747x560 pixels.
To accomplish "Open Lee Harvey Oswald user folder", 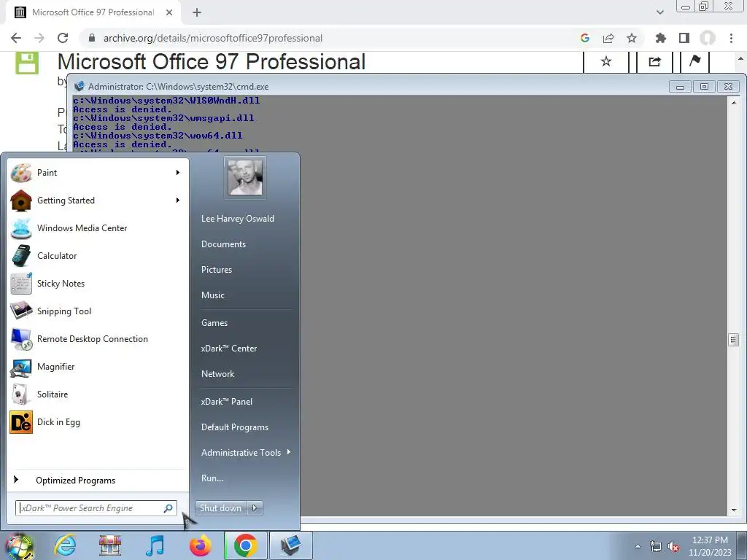I will tap(237, 219).
